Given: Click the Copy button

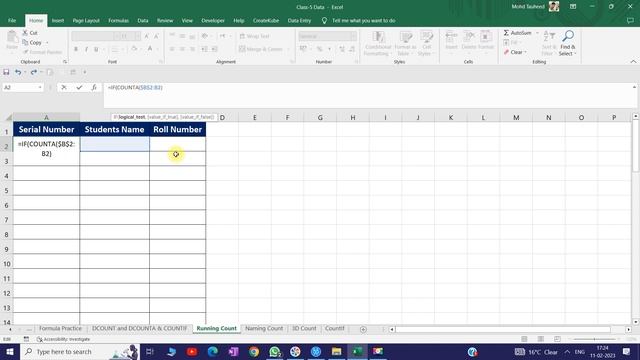Looking at the screenshot, I should (32, 42).
